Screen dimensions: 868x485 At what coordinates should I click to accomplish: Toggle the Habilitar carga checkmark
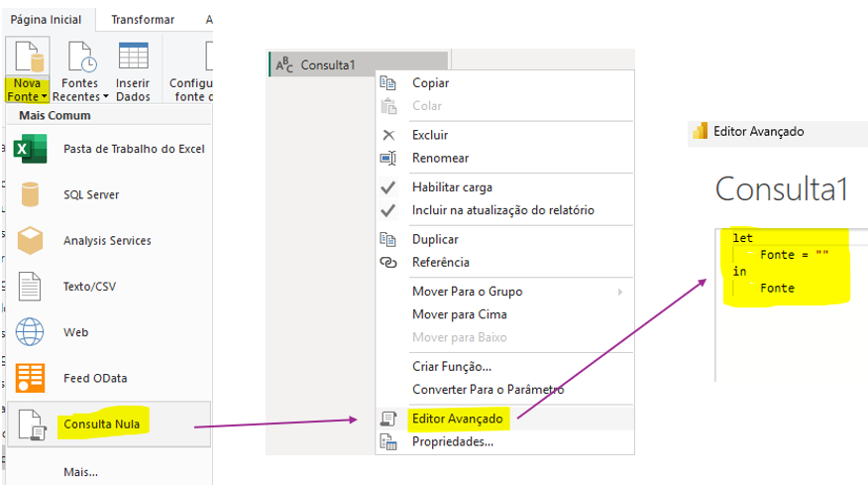point(388,187)
